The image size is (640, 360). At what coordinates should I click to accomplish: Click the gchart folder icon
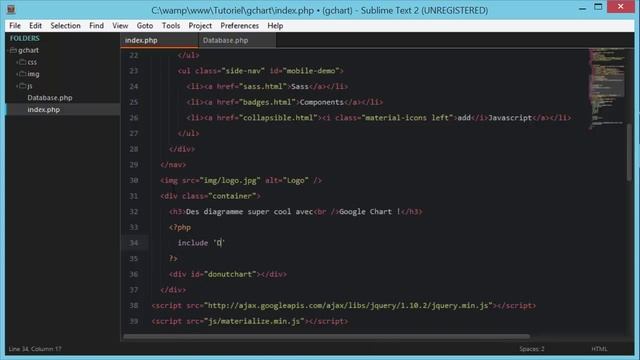coord(13,50)
